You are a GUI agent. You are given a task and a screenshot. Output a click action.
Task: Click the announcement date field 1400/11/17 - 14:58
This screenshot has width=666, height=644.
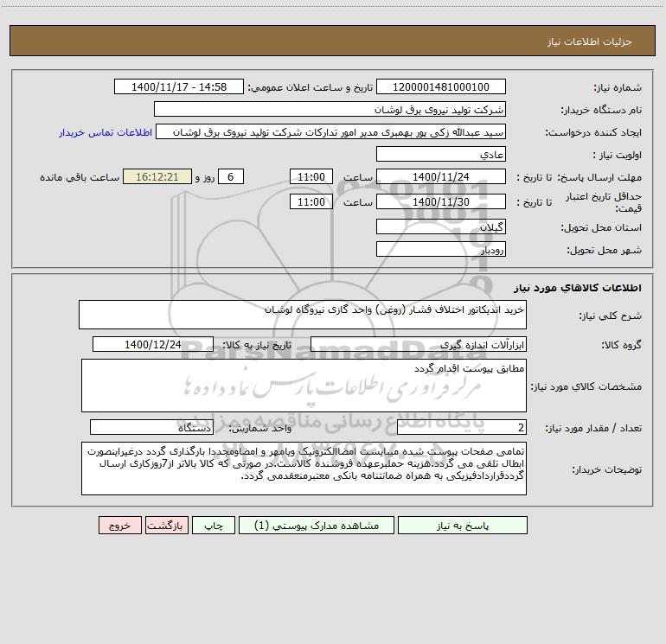click(179, 86)
